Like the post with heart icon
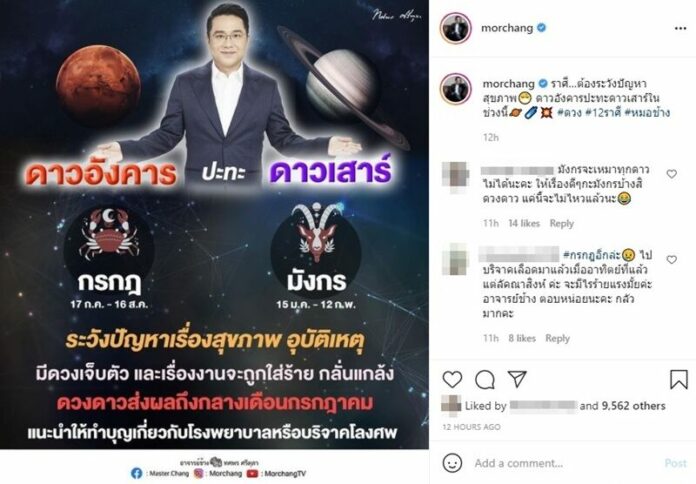Screen dimensions: 696x484 click(452, 380)
